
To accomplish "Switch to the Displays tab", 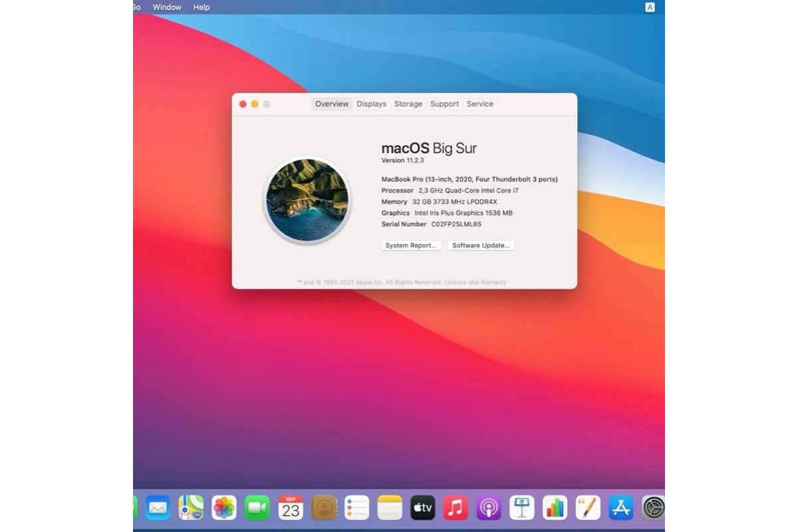I will (x=371, y=104).
